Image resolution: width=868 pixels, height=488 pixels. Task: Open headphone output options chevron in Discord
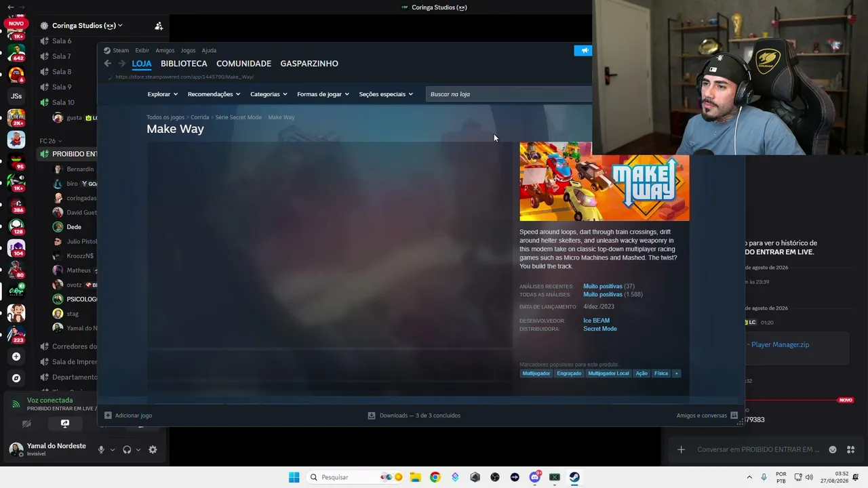coord(138,449)
